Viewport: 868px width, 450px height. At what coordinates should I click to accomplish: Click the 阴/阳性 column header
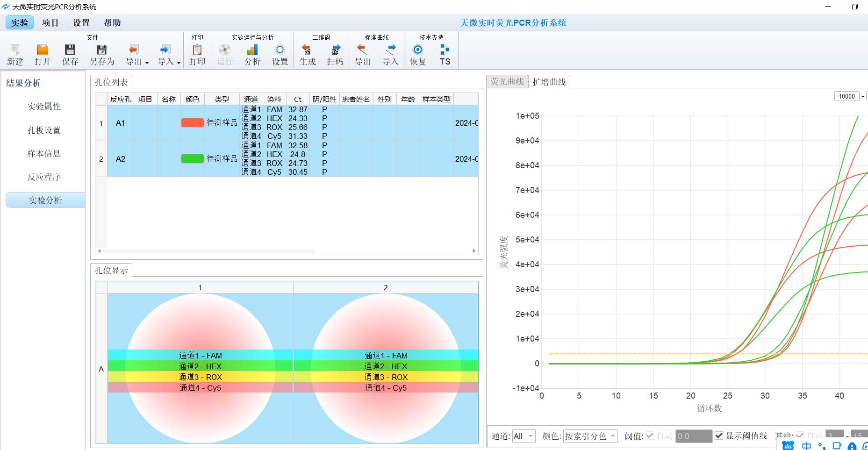point(324,99)
